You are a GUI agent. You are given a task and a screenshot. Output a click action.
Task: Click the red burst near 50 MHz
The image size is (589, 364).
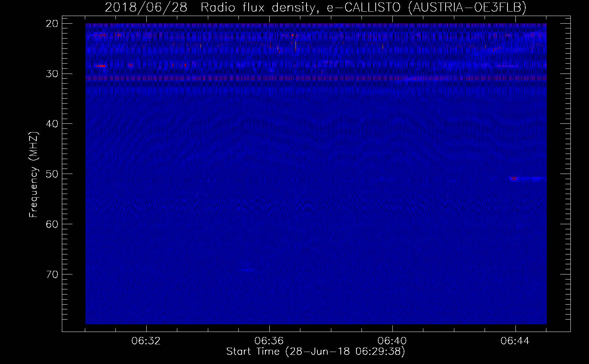pyautogui.click(x=514, y=179)
